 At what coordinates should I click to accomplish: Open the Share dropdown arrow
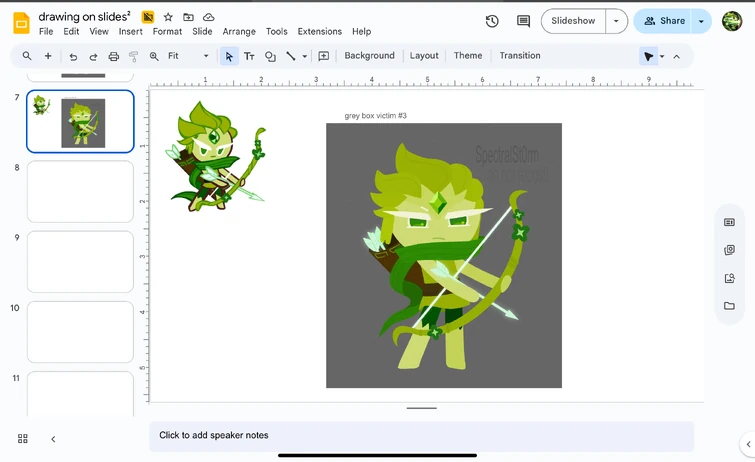pos(701,21)
